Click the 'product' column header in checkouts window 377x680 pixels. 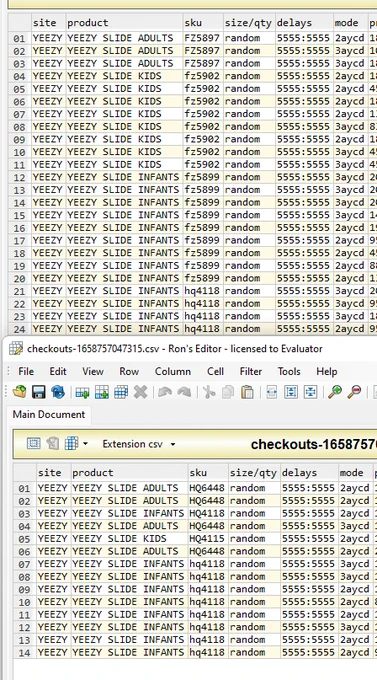[128, 472]
